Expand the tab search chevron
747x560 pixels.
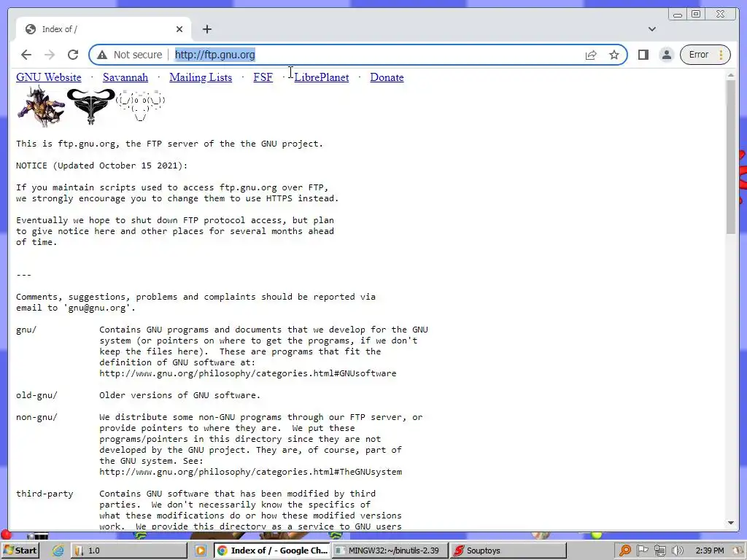tap(651, 29)
